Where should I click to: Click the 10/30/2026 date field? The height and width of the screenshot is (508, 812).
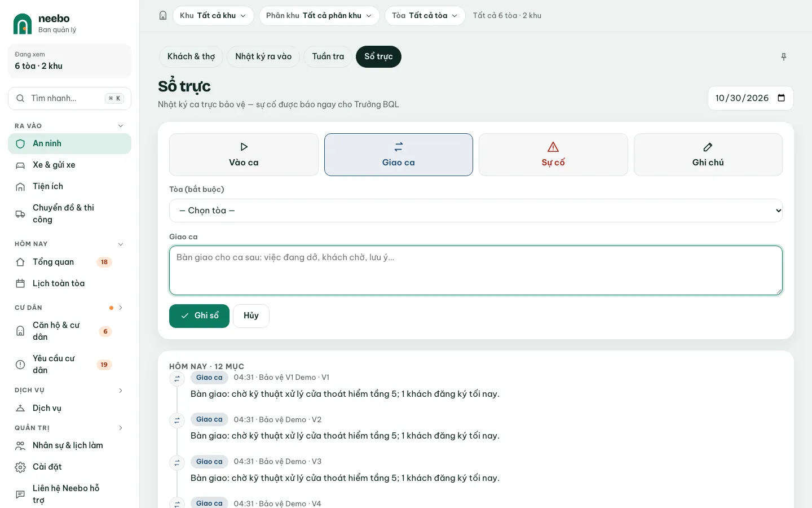click(751, 98)
